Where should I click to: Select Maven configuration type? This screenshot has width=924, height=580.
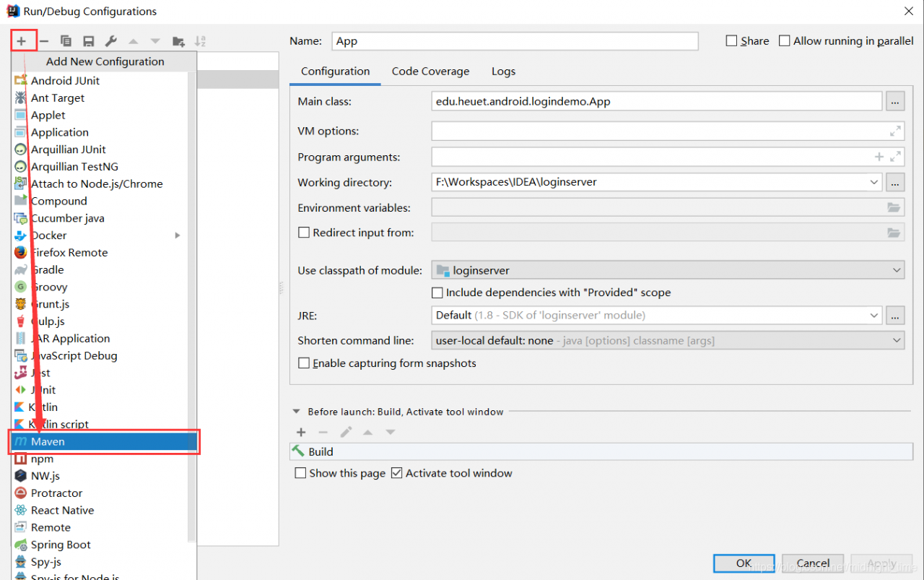(104, 441)
